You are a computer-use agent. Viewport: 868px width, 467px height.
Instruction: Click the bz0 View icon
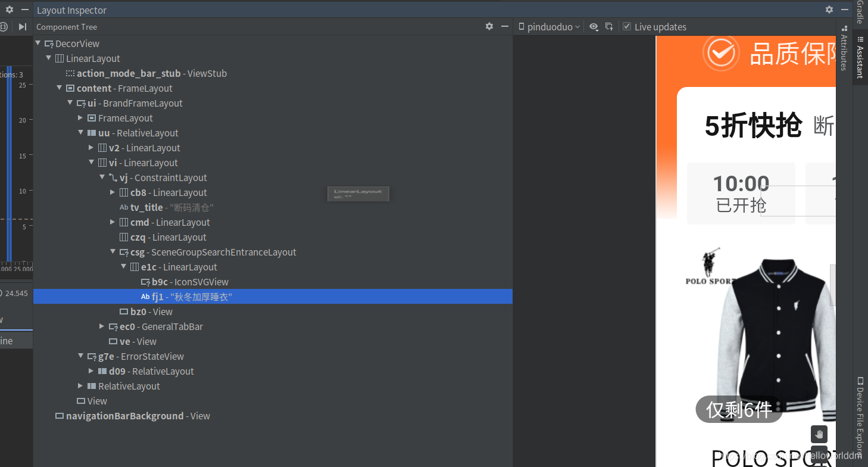pyautogui.click(x=124, y=312)
